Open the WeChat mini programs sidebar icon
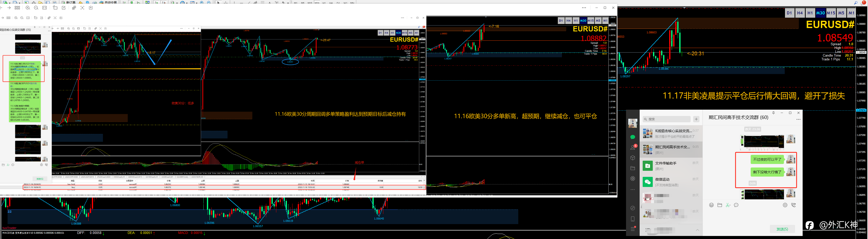The height and width of the screenshot is (239, 868). point(633,208)
